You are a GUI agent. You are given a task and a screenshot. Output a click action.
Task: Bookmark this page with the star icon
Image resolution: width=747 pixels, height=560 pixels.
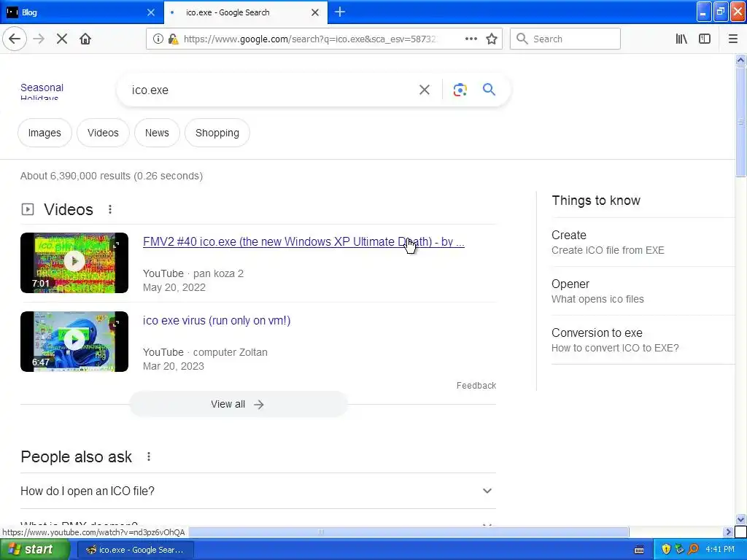pyautogui.click(x=492, y=39)
